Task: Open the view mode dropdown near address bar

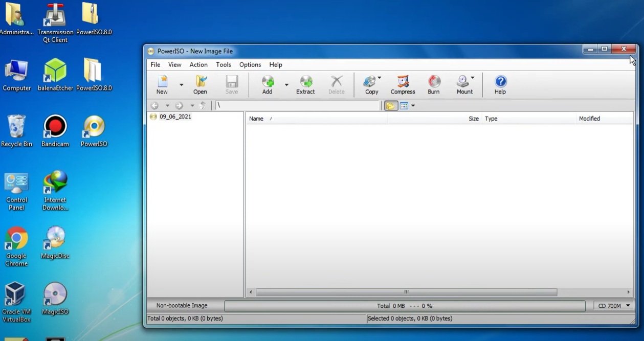Action: click(412, 105)
